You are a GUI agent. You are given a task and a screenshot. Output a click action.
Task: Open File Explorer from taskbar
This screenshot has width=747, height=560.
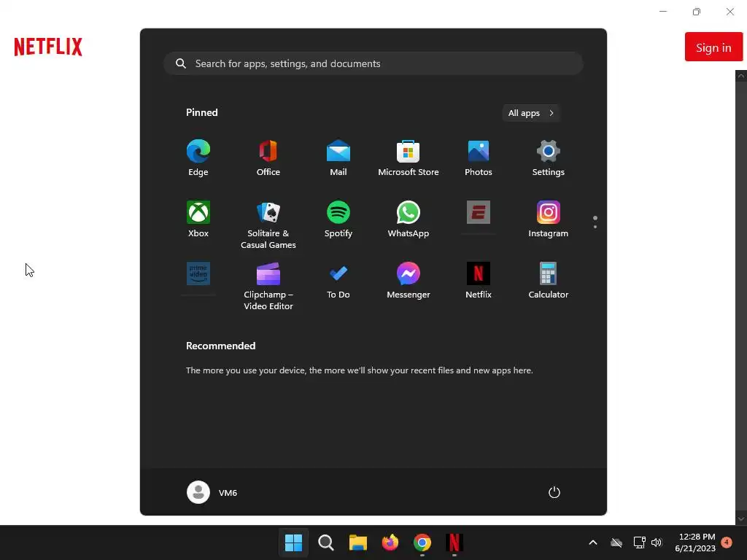click(357, 542)
